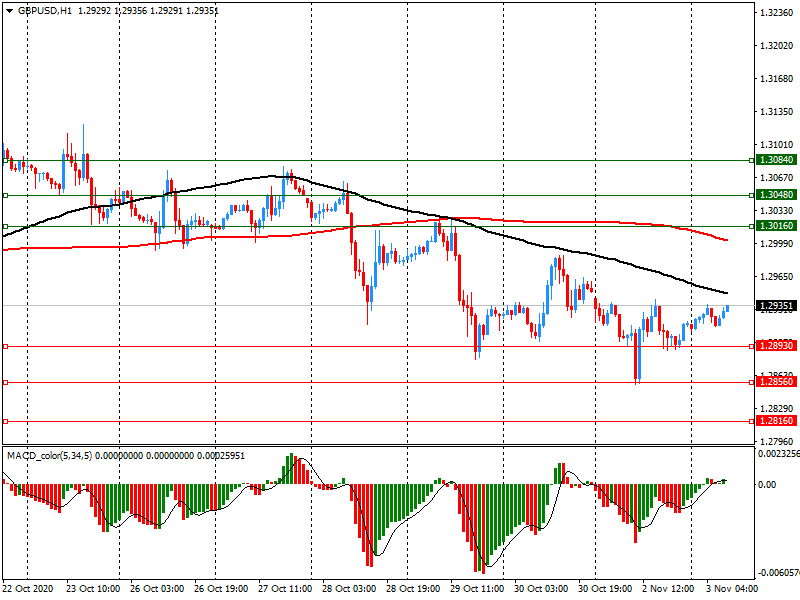The width and height of the screenshot is (800, 600).
Task: Click the MACD 0.00 scale value
Action: [767, 485]
